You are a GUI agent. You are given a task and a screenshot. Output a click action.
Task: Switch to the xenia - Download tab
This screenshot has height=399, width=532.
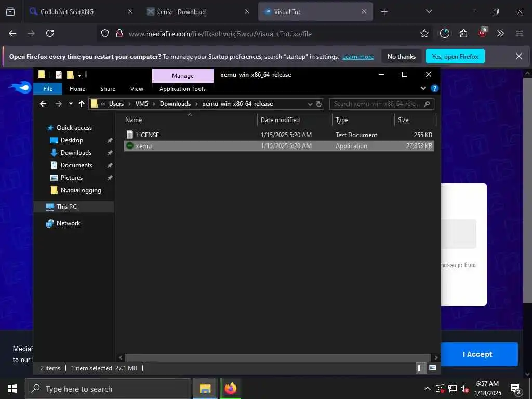(x=199, y=11)
